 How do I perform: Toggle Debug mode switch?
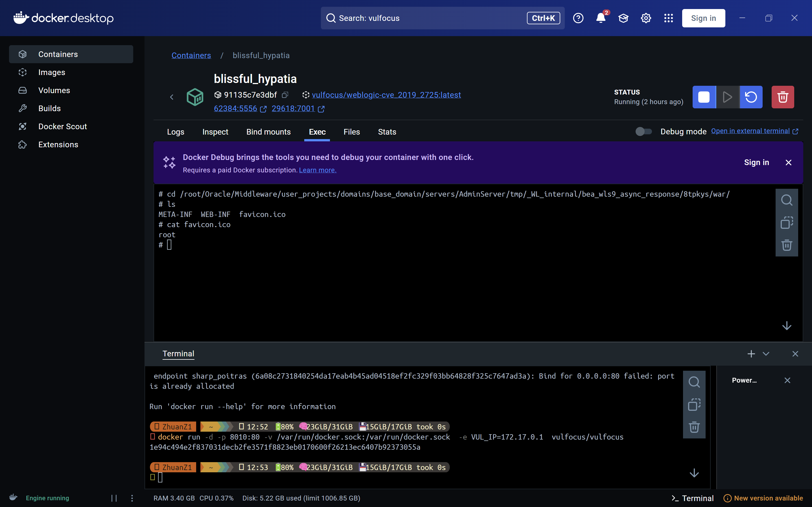[644, 131]
